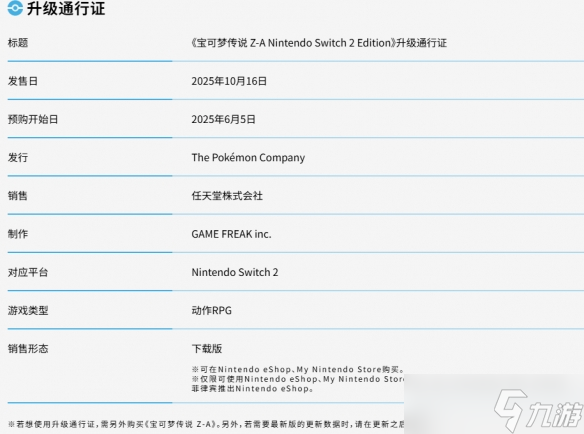Image resolution: width=584 pixels, height=434 pixels.
Task: Select the seller 任天堂株式会社
Action: coord(227,196)
